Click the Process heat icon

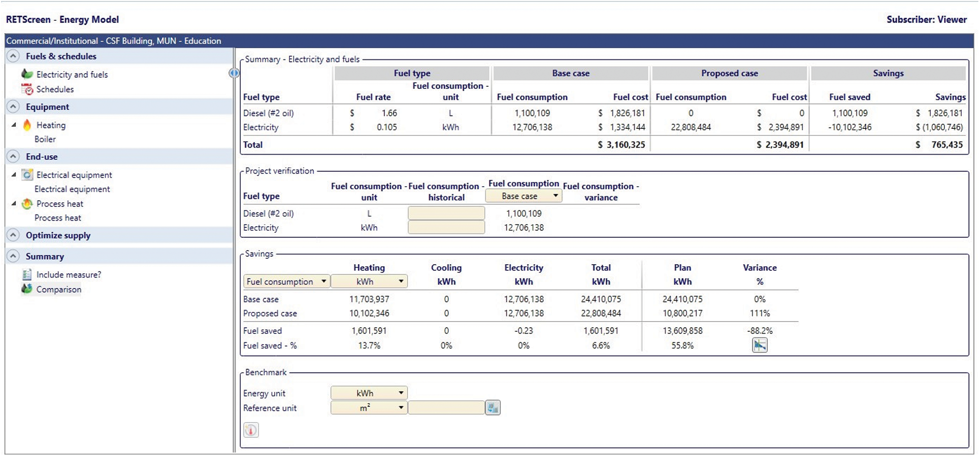click(27, 204)
